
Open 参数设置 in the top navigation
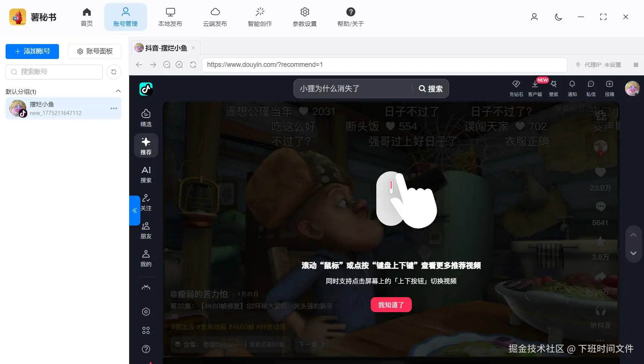(x=305, y=17)
